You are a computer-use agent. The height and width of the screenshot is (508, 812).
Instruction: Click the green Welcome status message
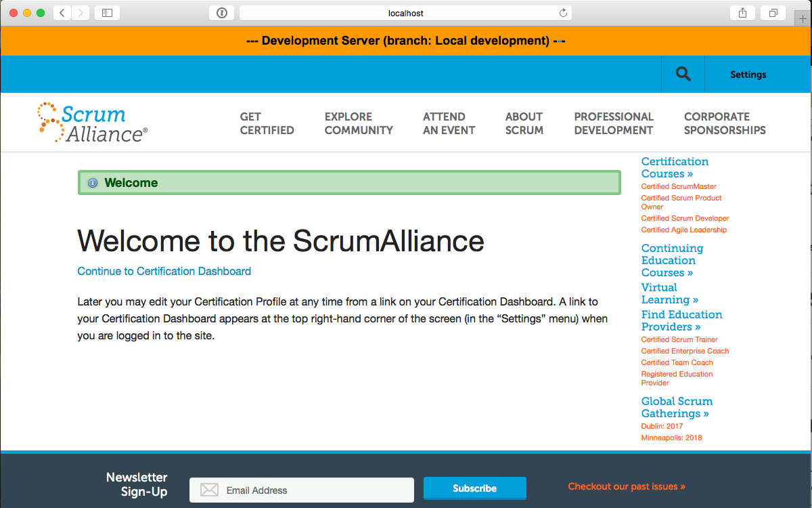click(x=349, y=183)
